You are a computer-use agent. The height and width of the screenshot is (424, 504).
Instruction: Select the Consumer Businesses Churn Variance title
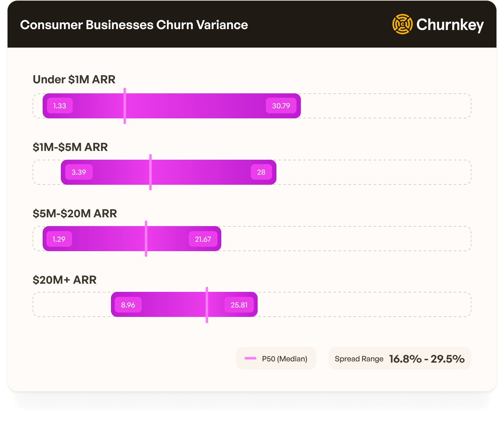tap(134, 25)
